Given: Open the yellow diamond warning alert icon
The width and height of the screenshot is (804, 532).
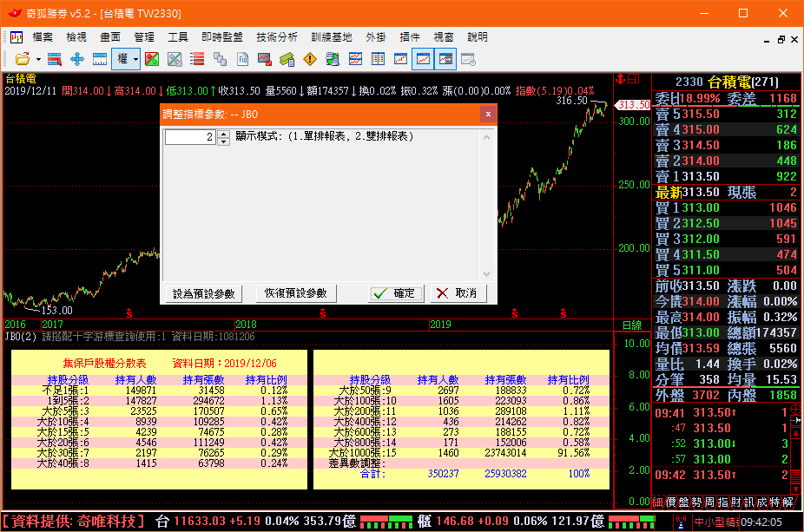Looking at the screenshot, I should 310,59.
